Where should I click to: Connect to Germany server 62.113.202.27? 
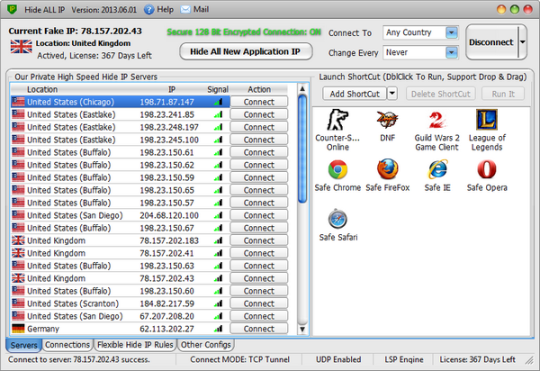coord(259,329)
